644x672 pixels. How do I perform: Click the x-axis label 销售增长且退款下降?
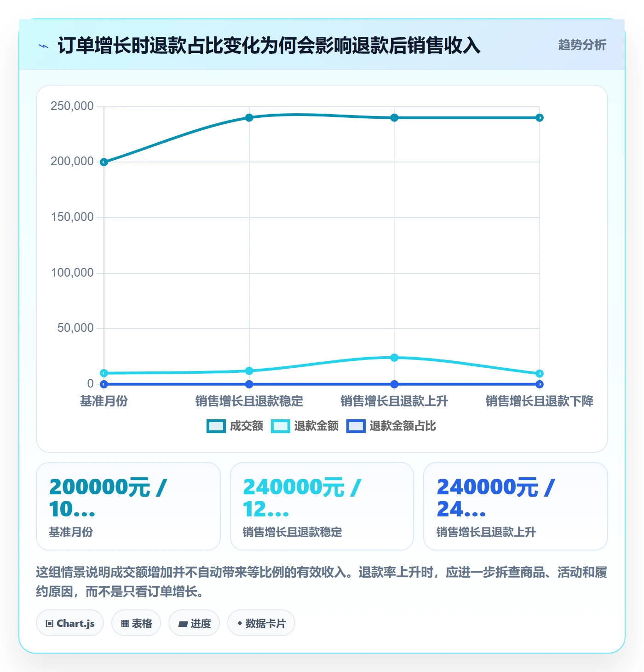point(540,401)
